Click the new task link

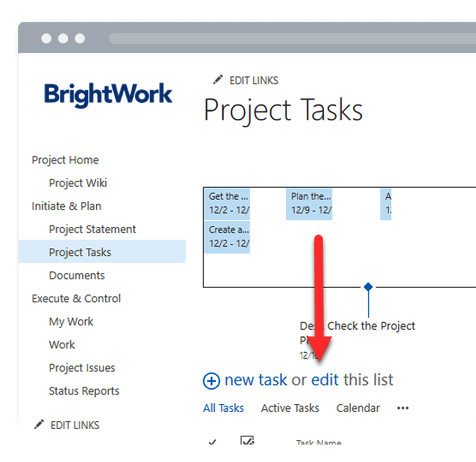coord(255,380)
